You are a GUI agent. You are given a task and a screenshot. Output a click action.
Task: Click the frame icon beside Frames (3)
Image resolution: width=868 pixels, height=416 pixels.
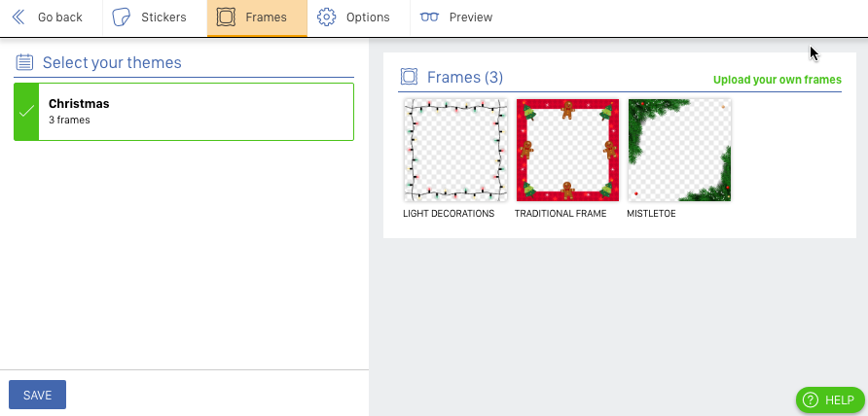click(409, 77)
